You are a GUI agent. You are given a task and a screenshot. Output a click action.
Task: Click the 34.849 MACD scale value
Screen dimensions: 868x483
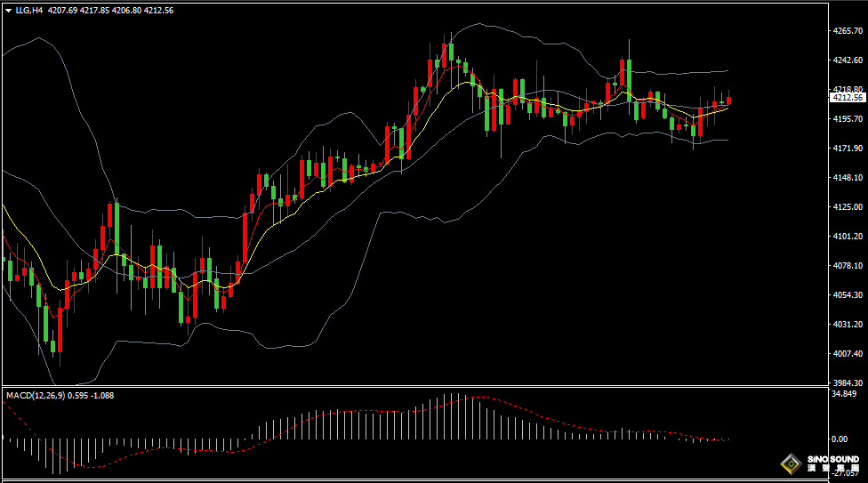843,394
